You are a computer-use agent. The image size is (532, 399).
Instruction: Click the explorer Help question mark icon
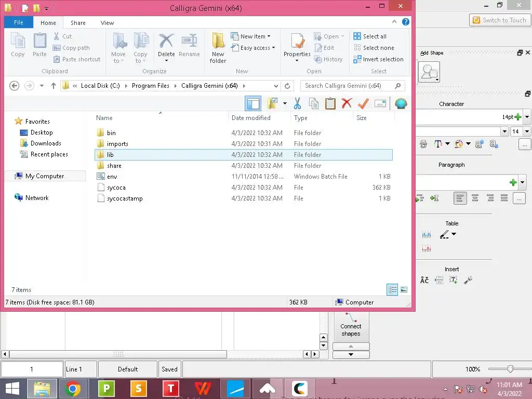click(405, 22)
